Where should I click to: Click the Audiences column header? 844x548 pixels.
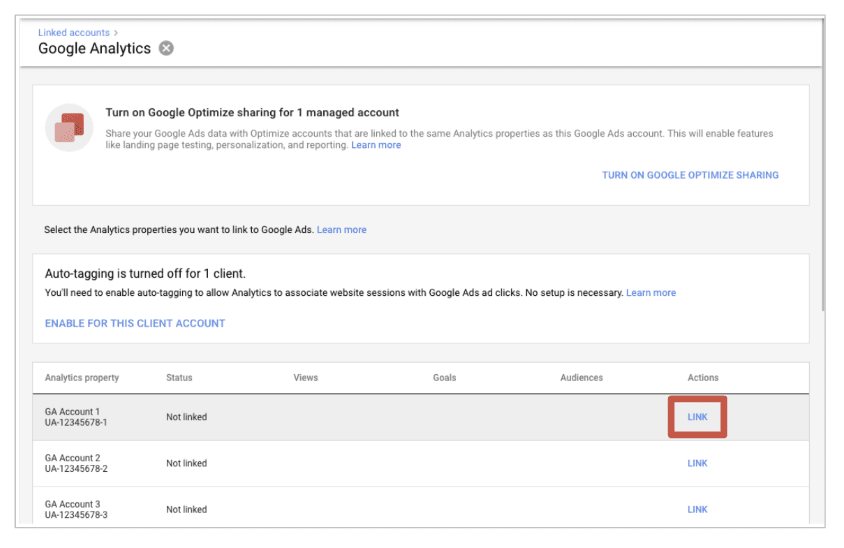pyautogui.click(x=581, y=378)
